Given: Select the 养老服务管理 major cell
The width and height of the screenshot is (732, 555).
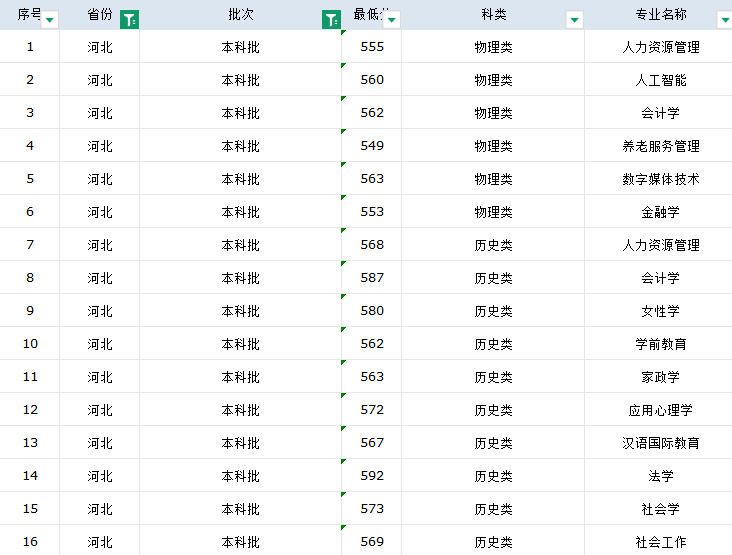Looking at the screenshot, I should tap(660, 146).
